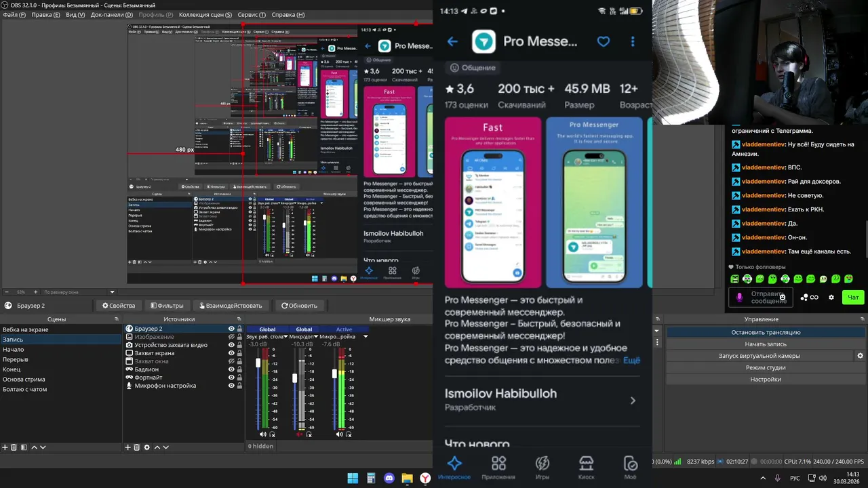Open the Фильтры button in source toolbar
This screenshot has height=488, width=868.
[x=167, y=306]
